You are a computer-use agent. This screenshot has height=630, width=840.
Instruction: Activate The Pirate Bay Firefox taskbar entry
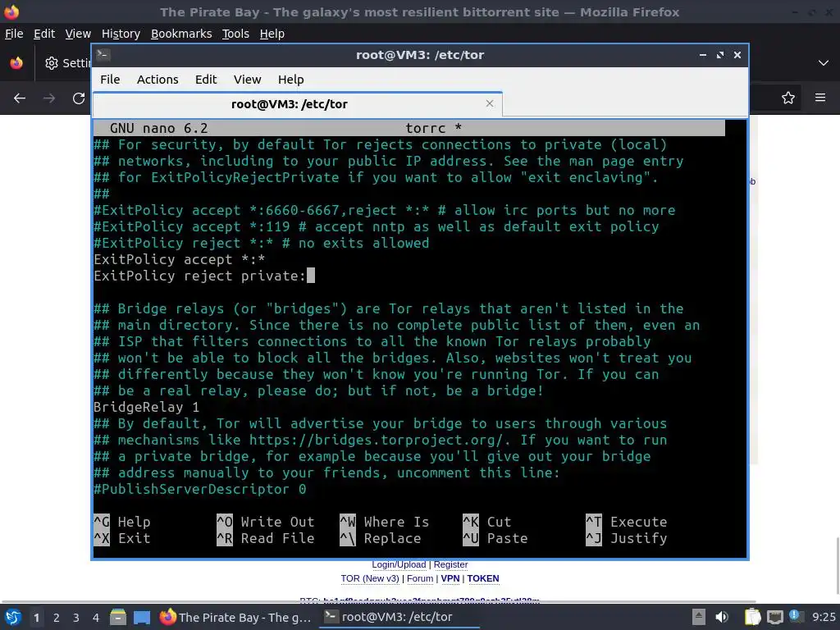coord(235,617)
